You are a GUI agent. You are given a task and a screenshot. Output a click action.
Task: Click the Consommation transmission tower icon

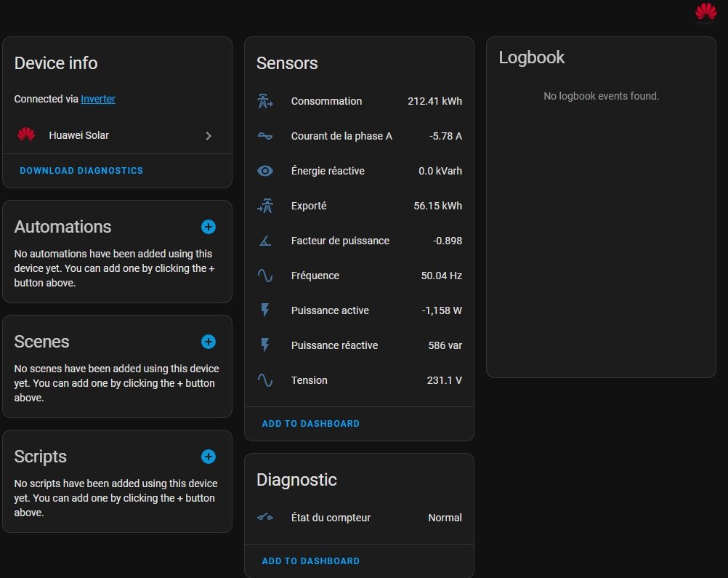[x=265, y=101]
